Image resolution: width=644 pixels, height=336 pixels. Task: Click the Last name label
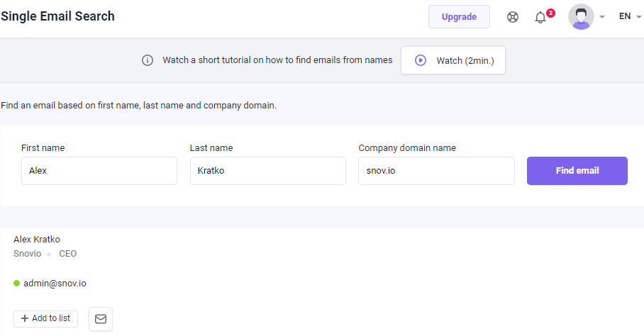(x=211, y=147)
